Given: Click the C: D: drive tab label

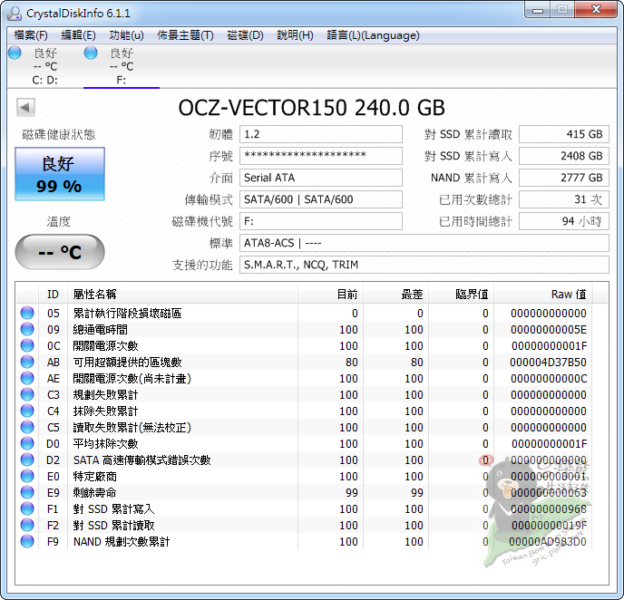Looking at the screenshot, I should pos(45,80).
